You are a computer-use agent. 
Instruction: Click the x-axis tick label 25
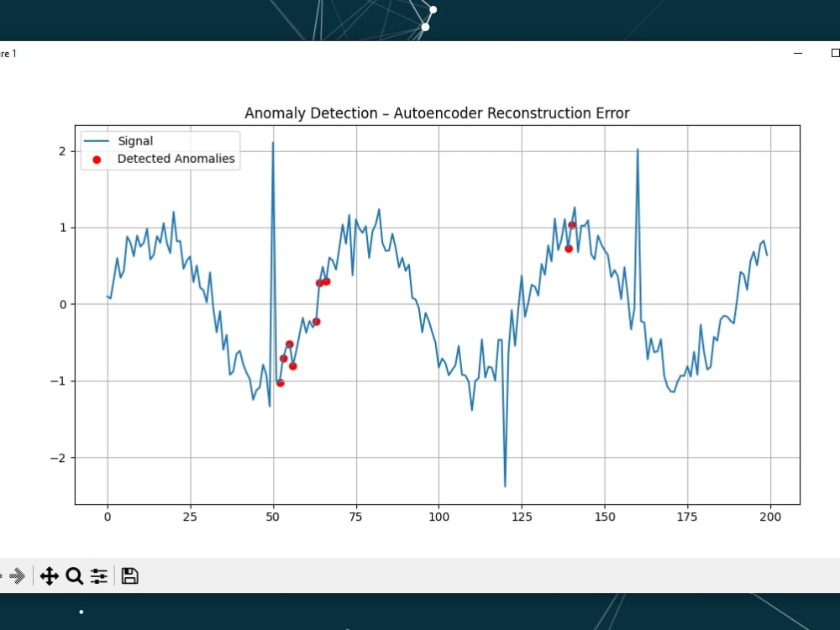190,517
